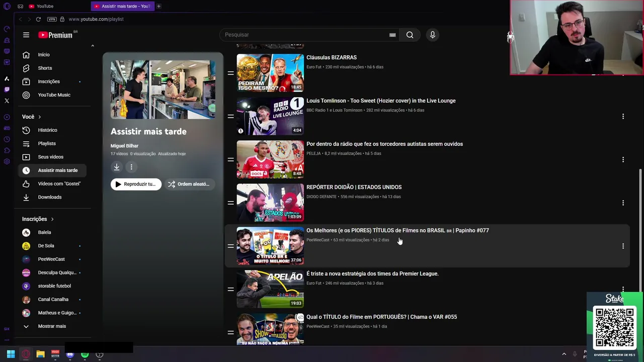Image resolution: width=644 pixels, height=362 pixels.
Task: Open playlist more options three-dot menu
Action: click(131, 167)
